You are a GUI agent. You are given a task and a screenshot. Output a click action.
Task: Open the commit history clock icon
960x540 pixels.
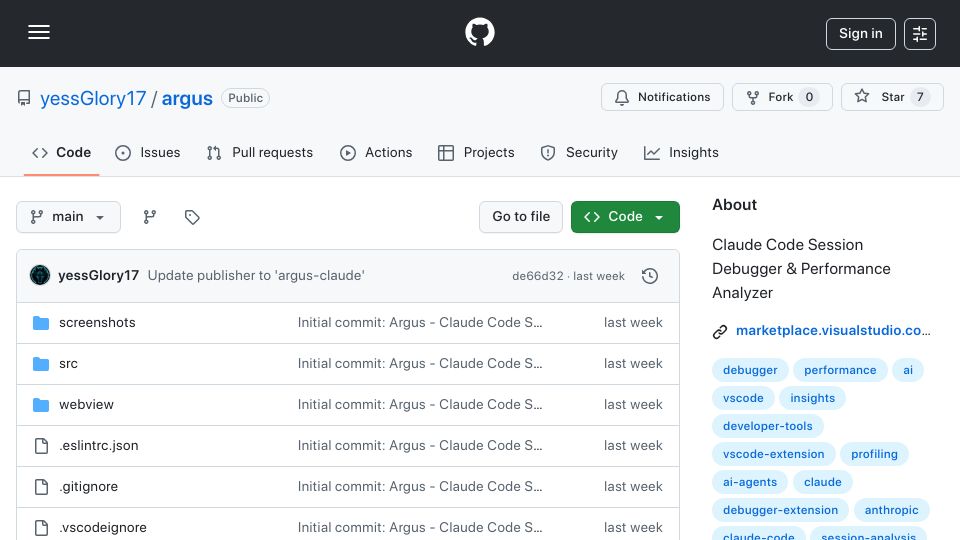[x=650, y=276]
